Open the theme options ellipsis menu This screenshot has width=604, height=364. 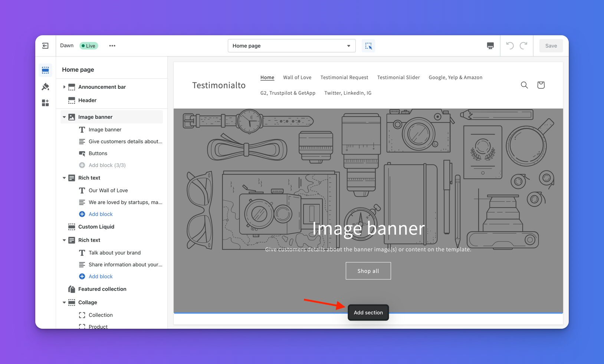[x=112, y=45]
